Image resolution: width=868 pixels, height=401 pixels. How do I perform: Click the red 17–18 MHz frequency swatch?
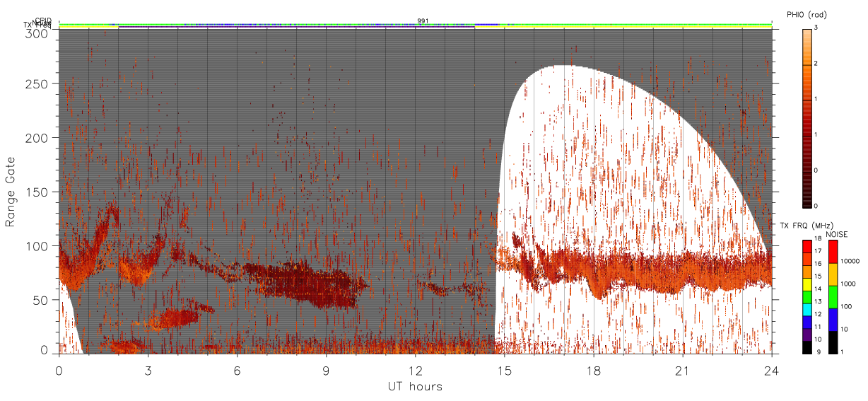coord(807,245)
